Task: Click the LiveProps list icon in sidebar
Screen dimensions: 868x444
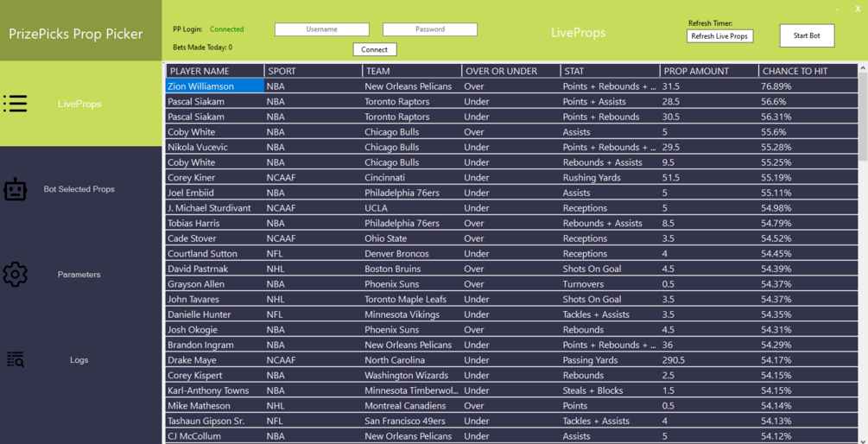Action: point(15,104)
